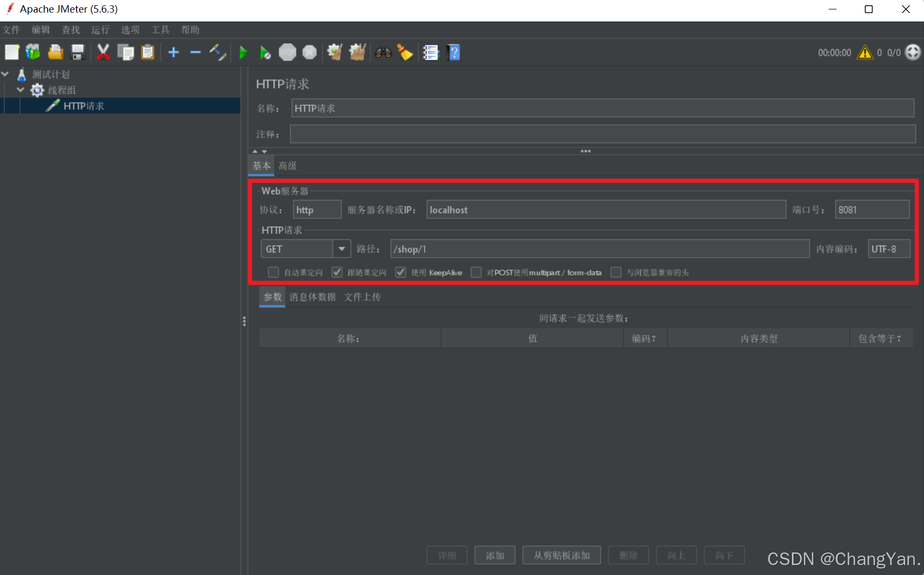Click the server name localhost field

(606, 209)
